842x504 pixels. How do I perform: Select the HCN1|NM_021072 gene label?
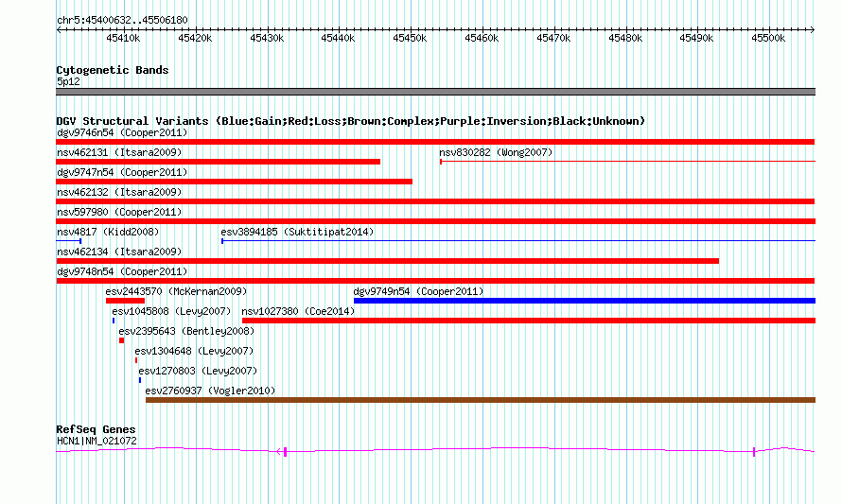[96, 442]
